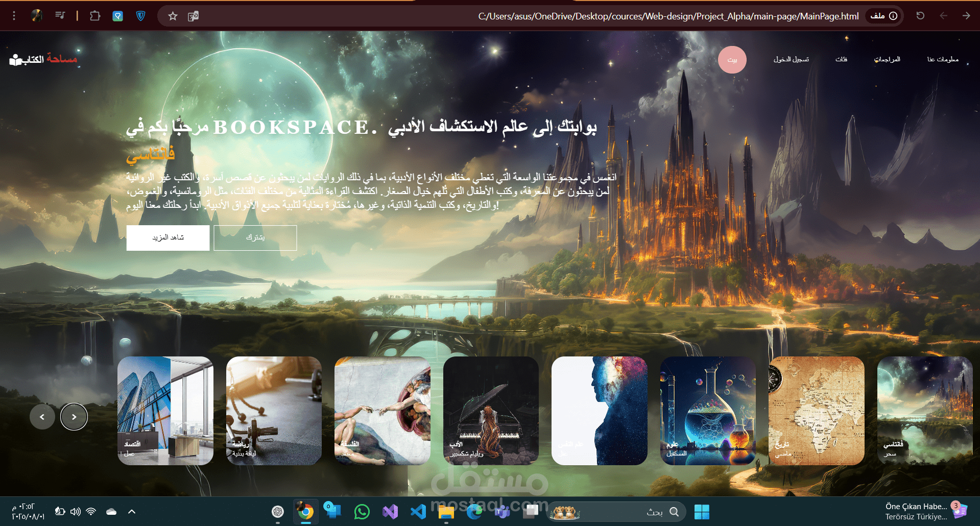Reload the page with the refresh icon
This screenshot has height=526, width=980.
920,16
